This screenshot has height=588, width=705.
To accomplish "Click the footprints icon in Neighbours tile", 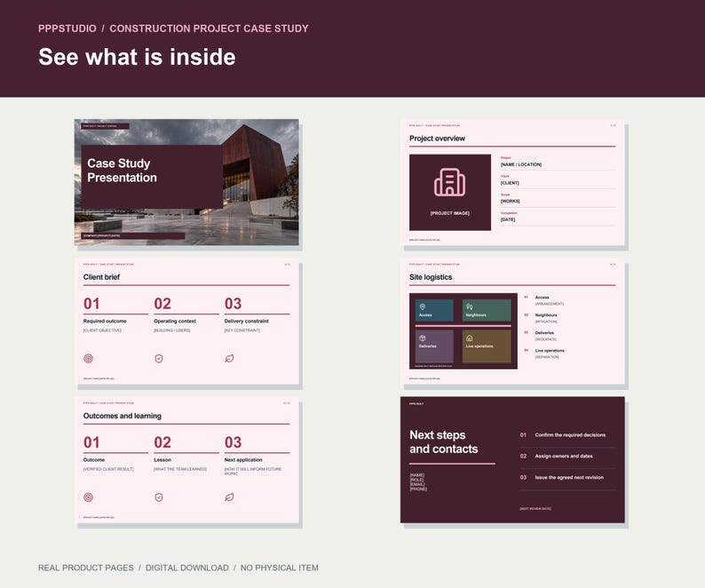I will click(x=470, y=306).
